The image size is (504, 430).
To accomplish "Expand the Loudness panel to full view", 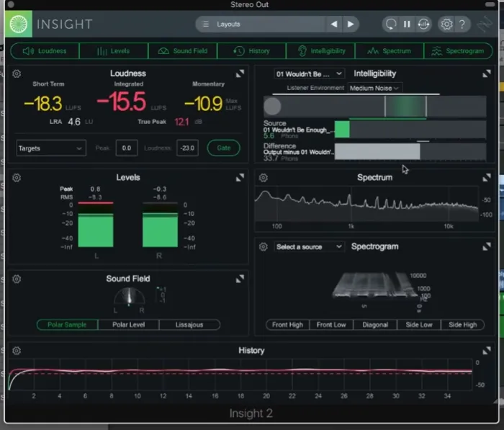I will (x=240, y=73).
